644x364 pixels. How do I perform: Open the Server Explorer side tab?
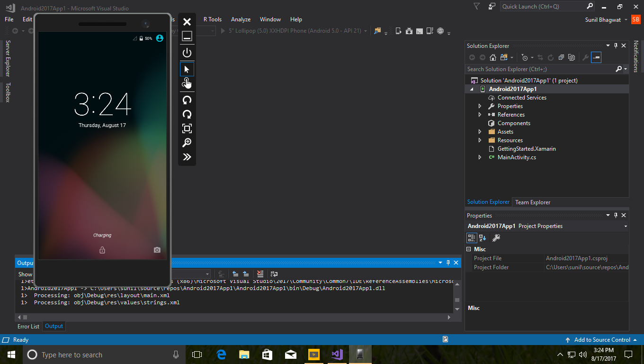click(x=8, y=58)
